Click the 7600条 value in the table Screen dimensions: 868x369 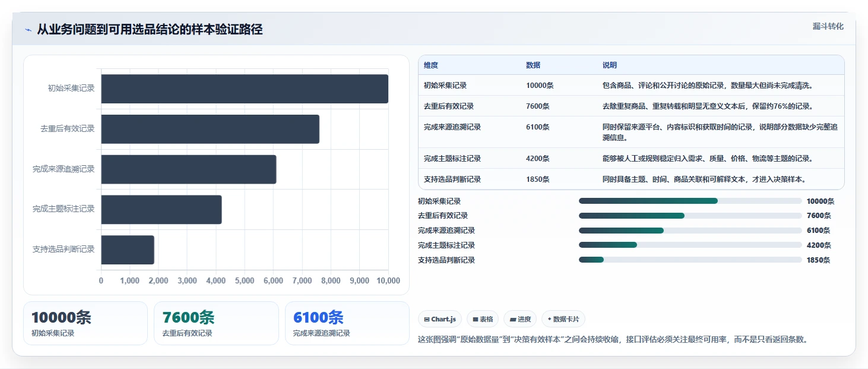(x=538, y=106)
